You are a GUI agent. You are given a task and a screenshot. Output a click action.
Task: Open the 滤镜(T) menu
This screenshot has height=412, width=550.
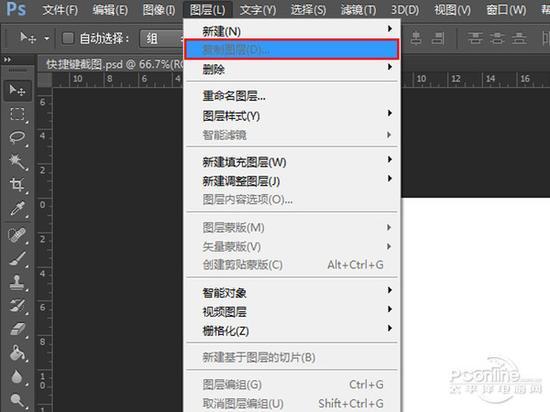click(358, 10)
